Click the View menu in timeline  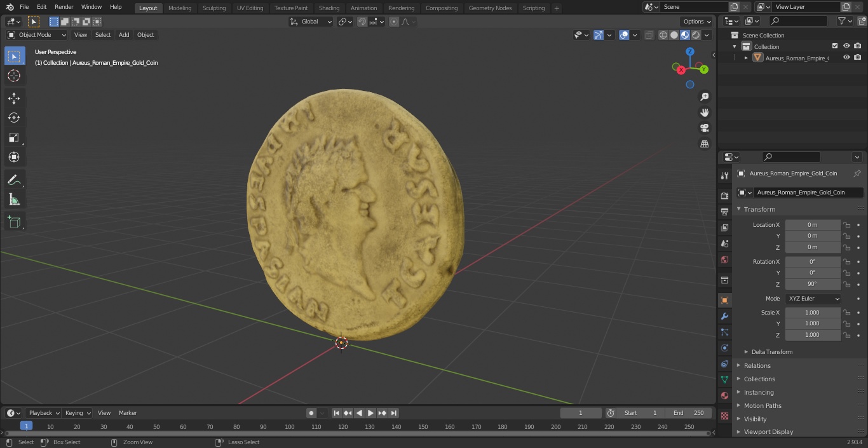click(x=104, y=413)
